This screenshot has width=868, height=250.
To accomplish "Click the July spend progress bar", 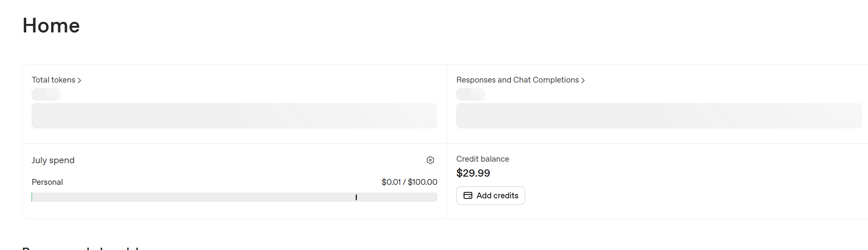I will coord(234,197).
